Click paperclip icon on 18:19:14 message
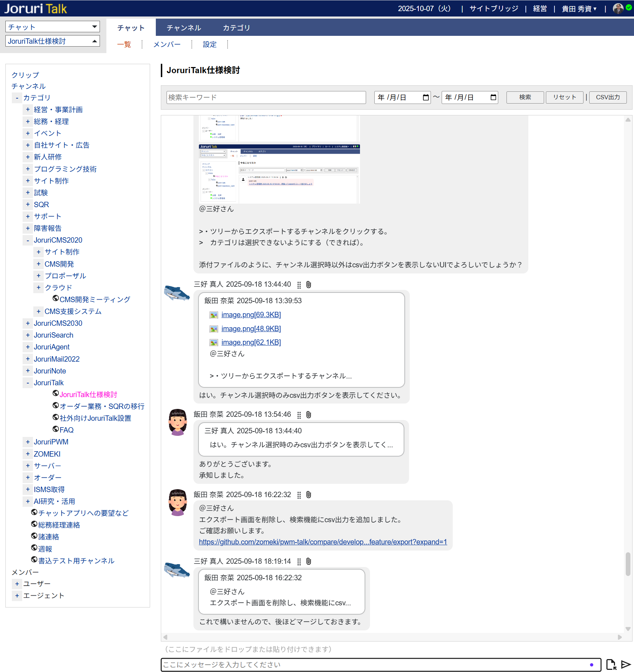The image size is (634, 672). (x=309, y=562)
